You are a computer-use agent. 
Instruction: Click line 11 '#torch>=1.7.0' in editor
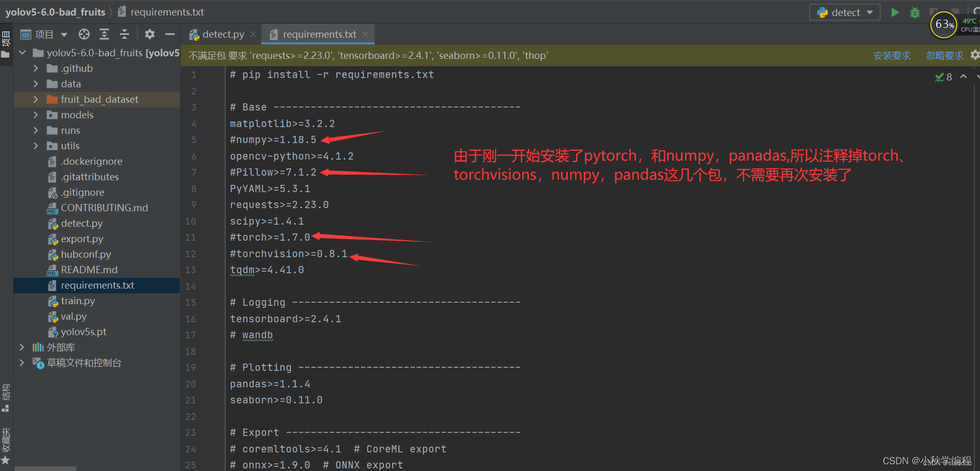tap(270, 238)
